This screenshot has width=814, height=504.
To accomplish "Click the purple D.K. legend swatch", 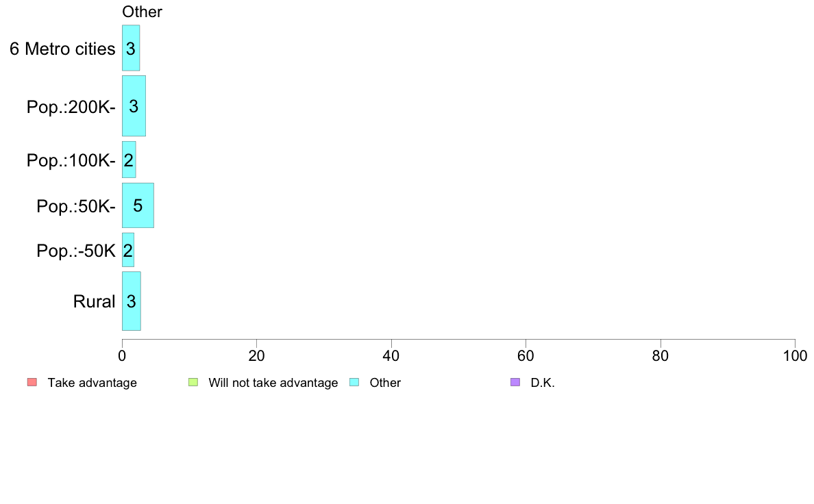I will 515,383.
